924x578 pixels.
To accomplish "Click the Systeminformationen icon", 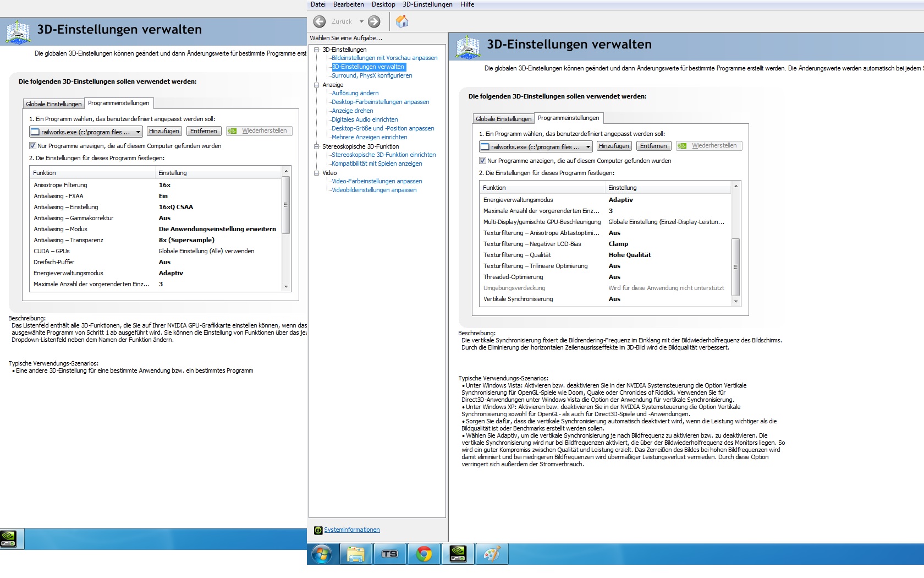I will (318, 530).
